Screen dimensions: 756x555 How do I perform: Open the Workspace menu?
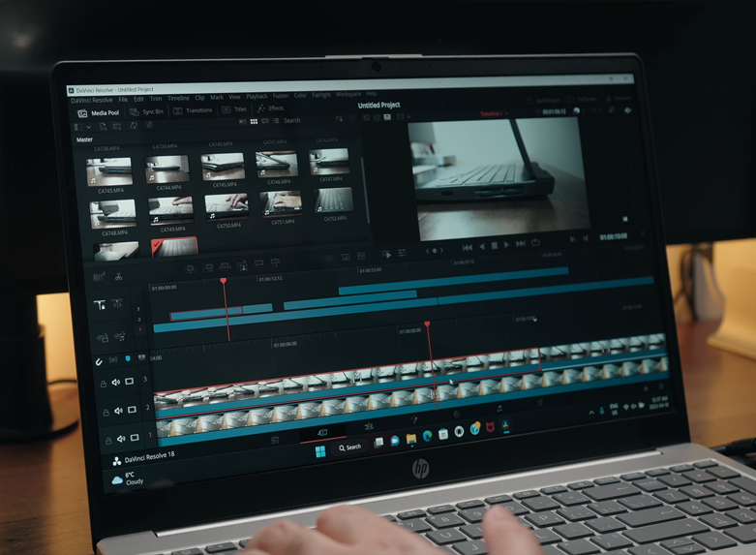(x=348, y=94)
